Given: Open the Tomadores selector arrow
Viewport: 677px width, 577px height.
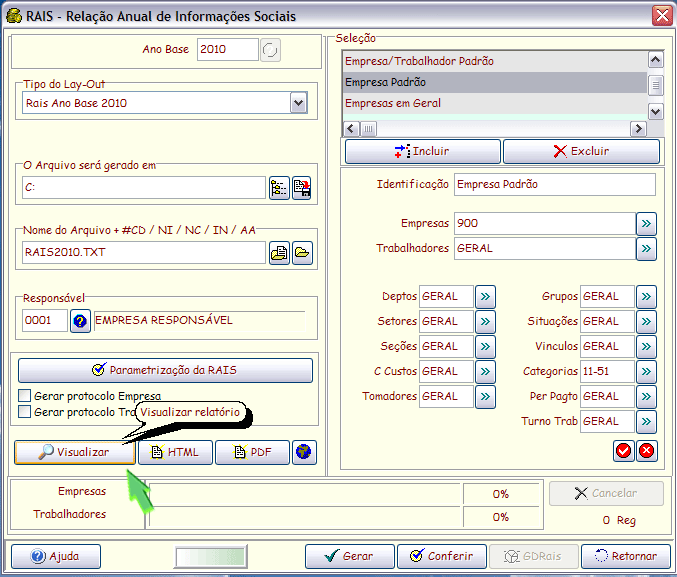Looking at the screenshot, I should 485,397.
